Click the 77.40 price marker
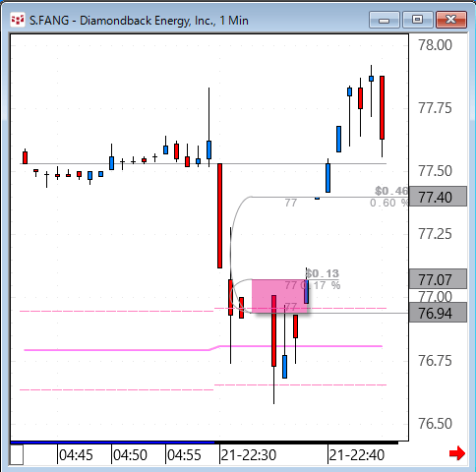Screen dimensions: 476x472 pos(438,197)
